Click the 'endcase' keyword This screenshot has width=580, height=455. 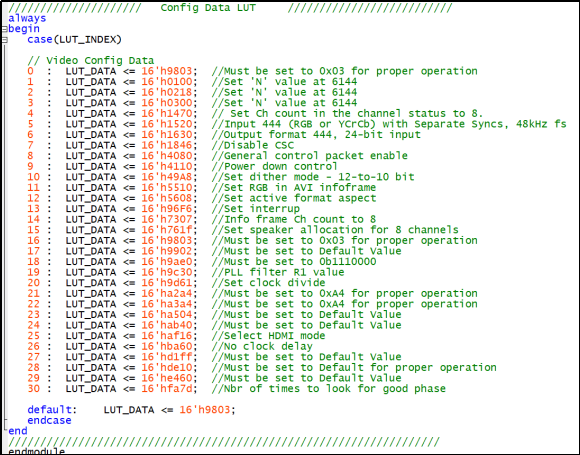[49, 421]
